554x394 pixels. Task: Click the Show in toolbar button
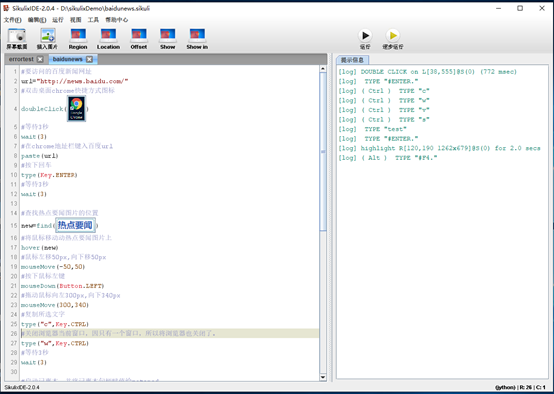(197, 39)
